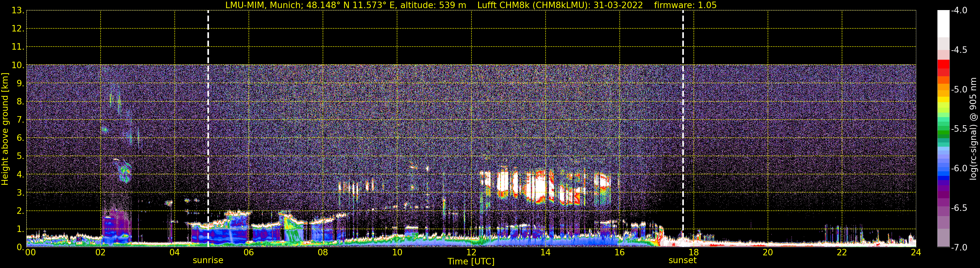Image resolution: width=980 pixels, height=268 pixels.
Task: Click the sunrise dashed vertical line
Action: coord(208,129)
